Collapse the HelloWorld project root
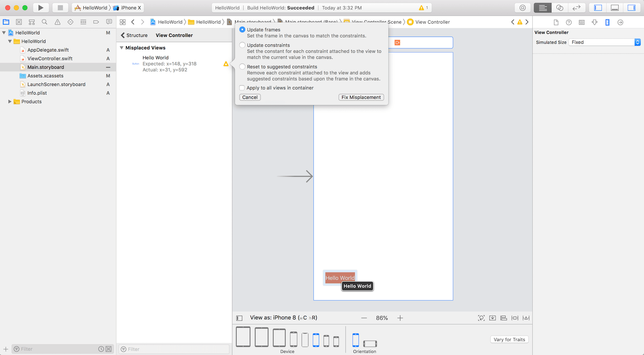644x355 pixels. point(4,33)
